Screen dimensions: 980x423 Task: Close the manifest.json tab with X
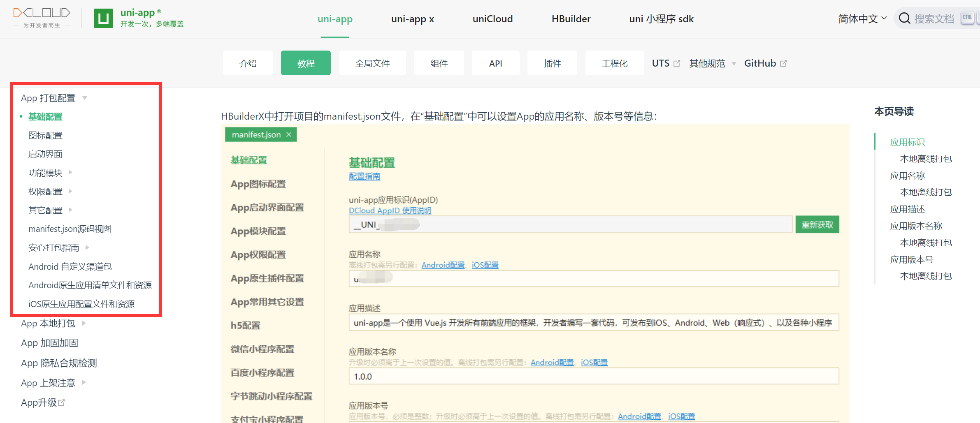click(x=289, y=135)
